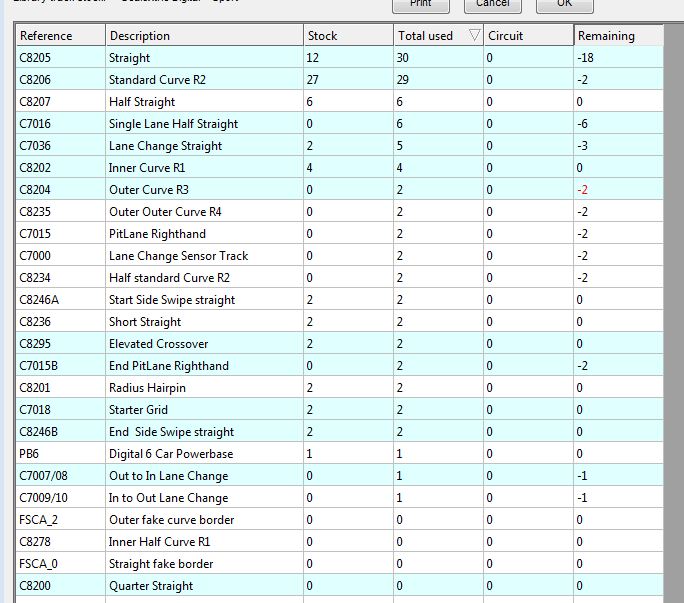Sort by the Description column header
Screen dimensions: 684x603
(203, 36)
